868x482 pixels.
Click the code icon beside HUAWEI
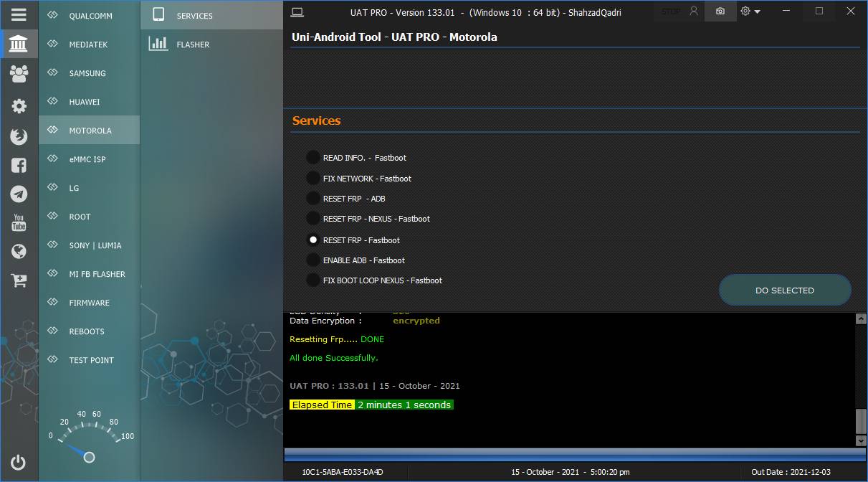click(x=52, y=101)
